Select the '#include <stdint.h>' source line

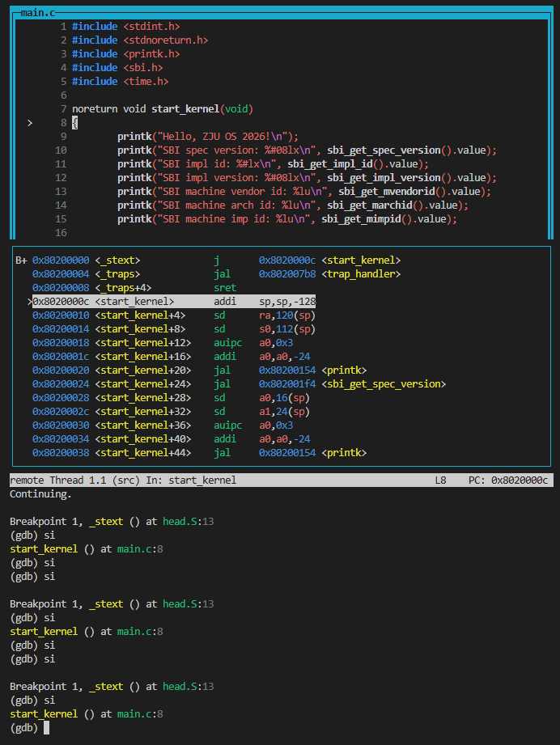pyautogui.click(x=126, y=27)
